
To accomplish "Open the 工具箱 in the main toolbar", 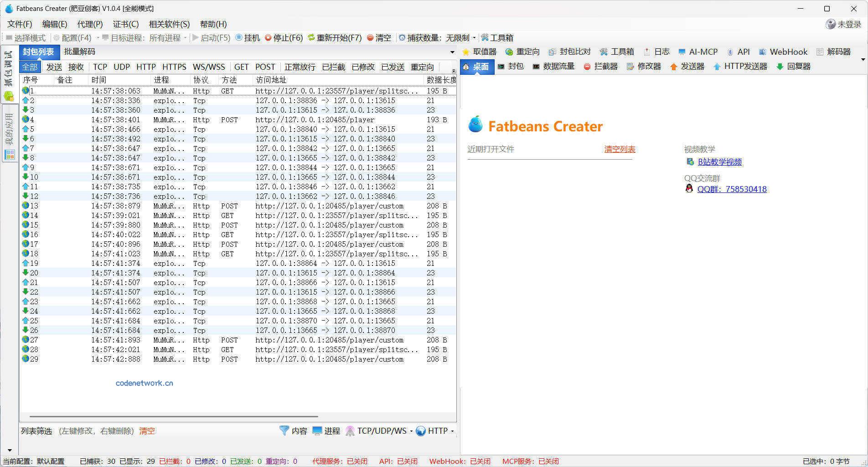I will (497, 38).
